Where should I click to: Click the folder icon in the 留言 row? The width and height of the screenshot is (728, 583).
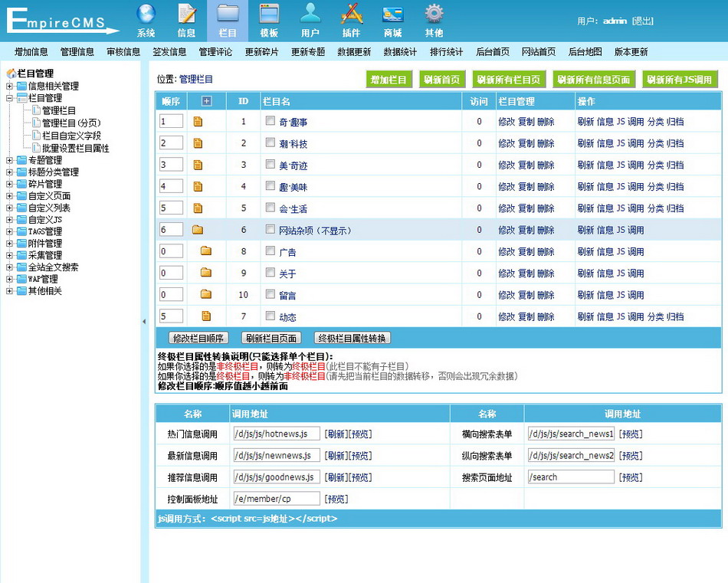(206, 294)
